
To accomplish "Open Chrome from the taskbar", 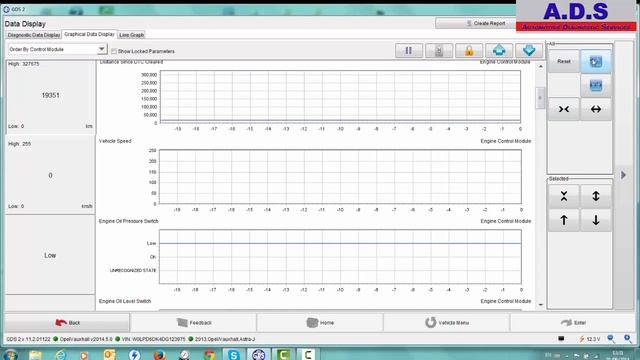I will [209, 355].
